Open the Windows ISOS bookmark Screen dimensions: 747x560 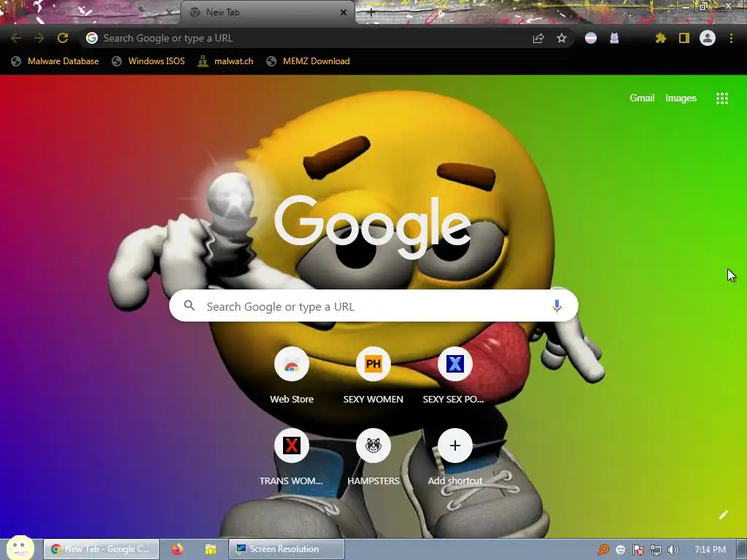pos(148,61)
